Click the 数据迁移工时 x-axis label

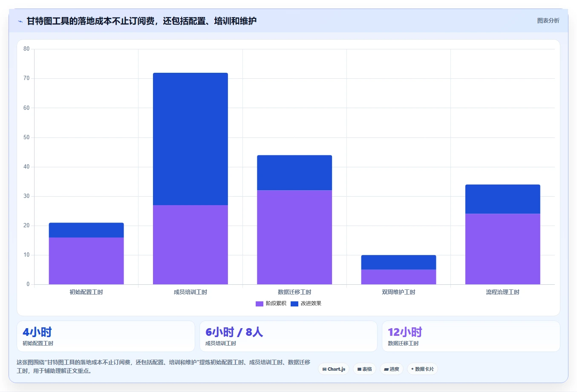click(x=294, y=292)
